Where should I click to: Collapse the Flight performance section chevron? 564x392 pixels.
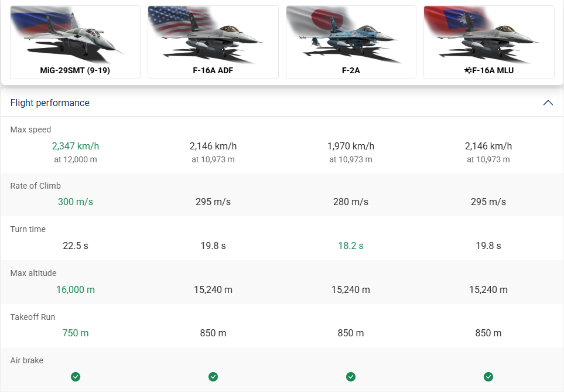point(548,103)
